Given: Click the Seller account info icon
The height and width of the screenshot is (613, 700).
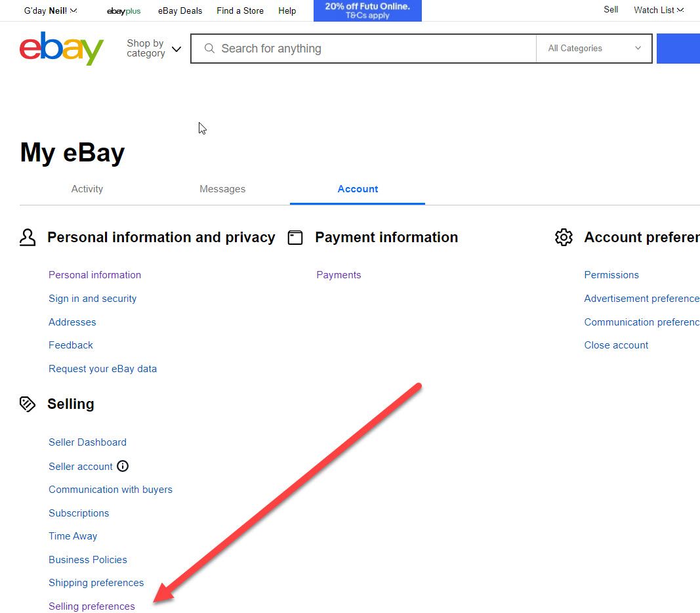Looking at the screenshot, I should click(123, 466).
